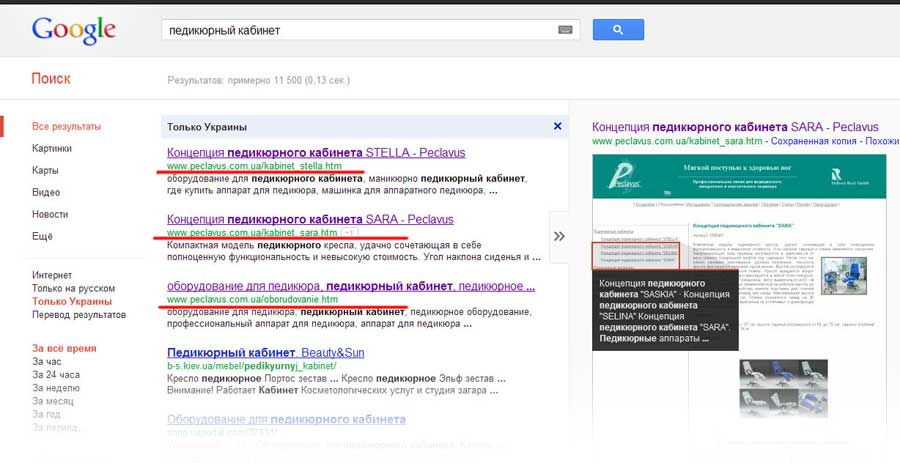Expand the 'Ещё' sidebar option
Viewport: 900px width, 463px height.
click(42, 236)
